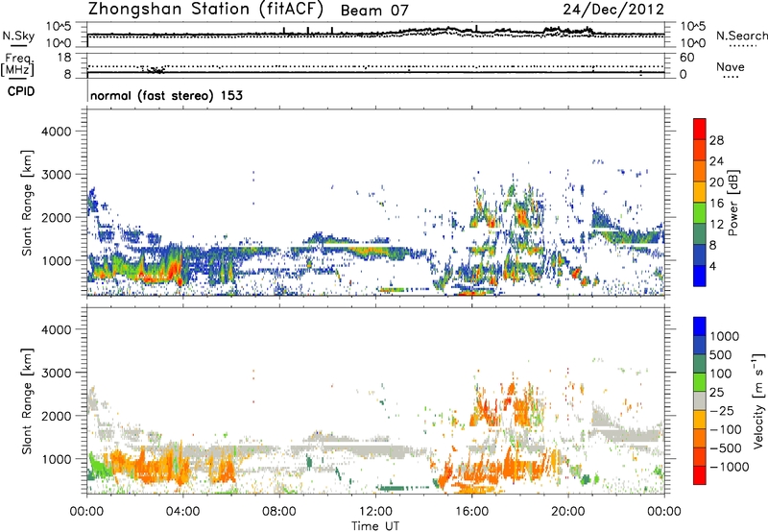Click the left '10^5' tick on noise axis
This screenshot has height=532, width=768.
click(59, 27)
